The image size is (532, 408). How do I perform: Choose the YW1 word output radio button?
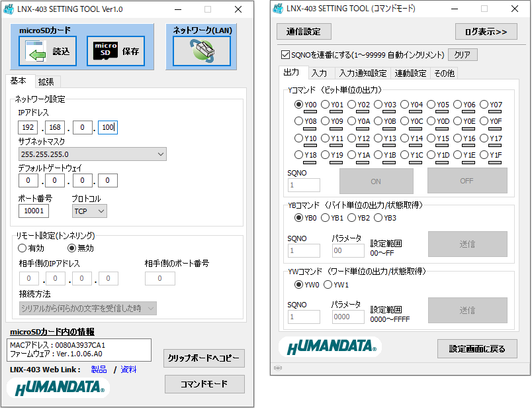coord(328,285)
